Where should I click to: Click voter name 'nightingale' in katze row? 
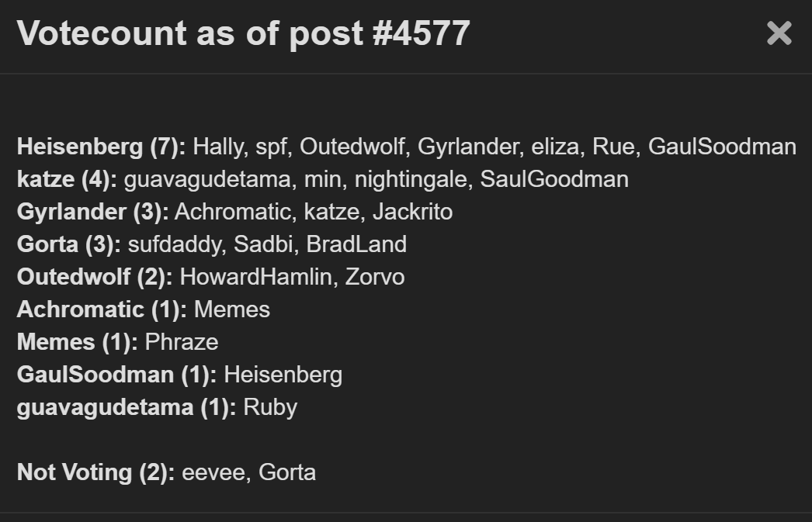[413, 179]
